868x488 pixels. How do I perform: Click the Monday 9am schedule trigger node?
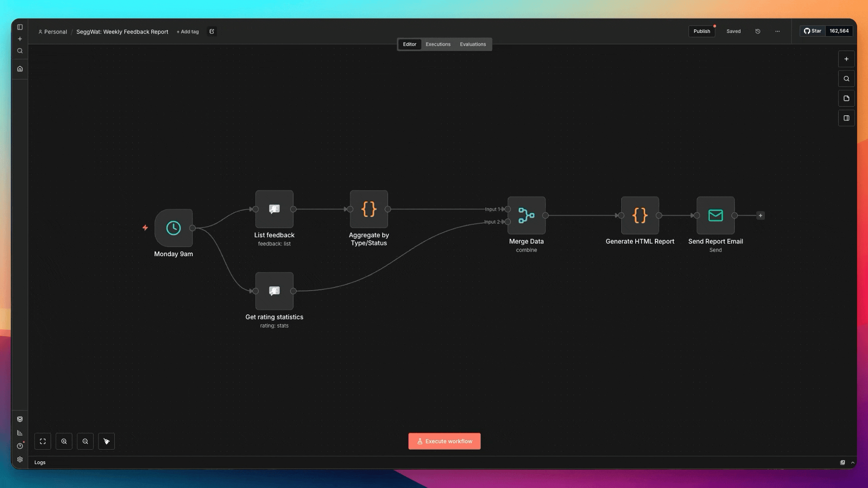tap(174, 228)
